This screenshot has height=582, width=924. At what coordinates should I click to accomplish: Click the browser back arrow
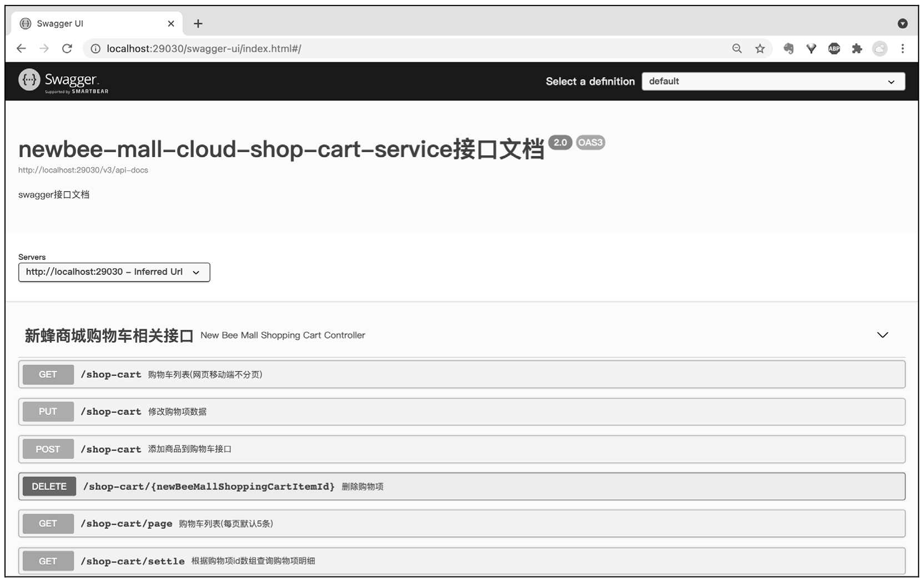(x=21, y=48)
